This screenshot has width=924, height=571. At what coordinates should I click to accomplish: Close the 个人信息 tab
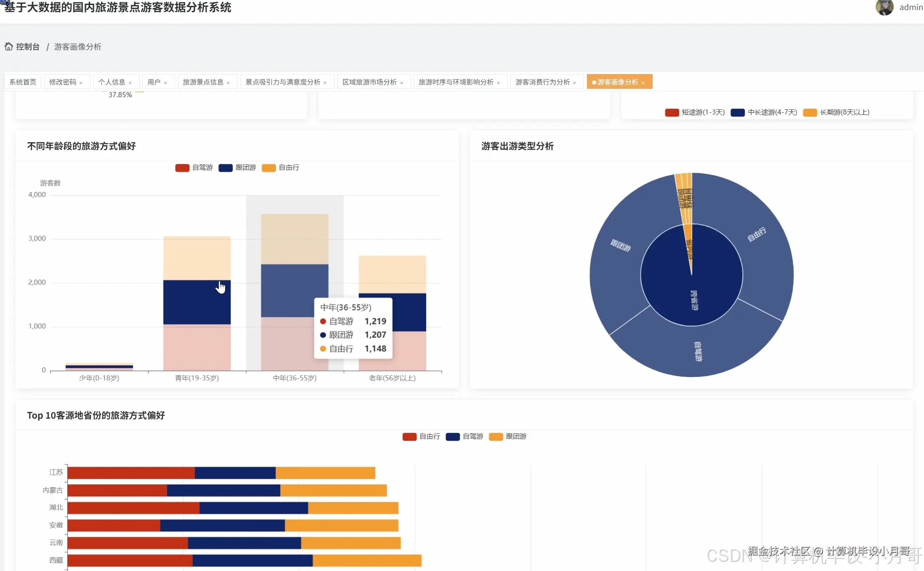click(x=130, y=83)
